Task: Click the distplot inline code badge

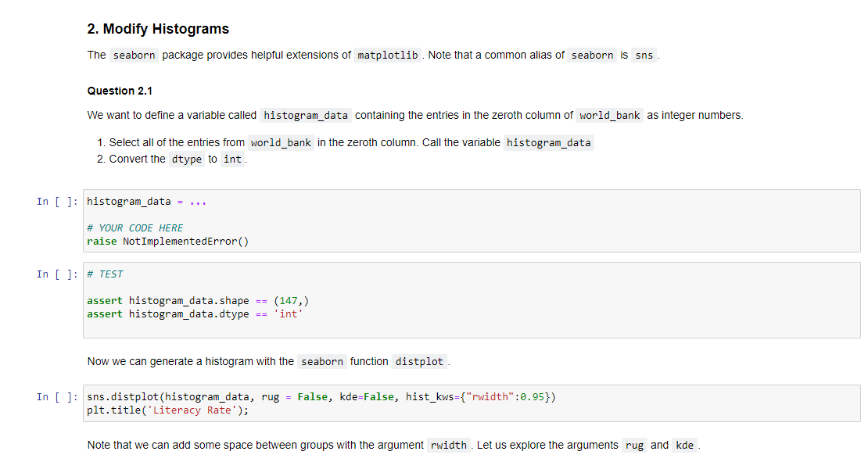Action: pyautogui.click(x=419, y=361)
